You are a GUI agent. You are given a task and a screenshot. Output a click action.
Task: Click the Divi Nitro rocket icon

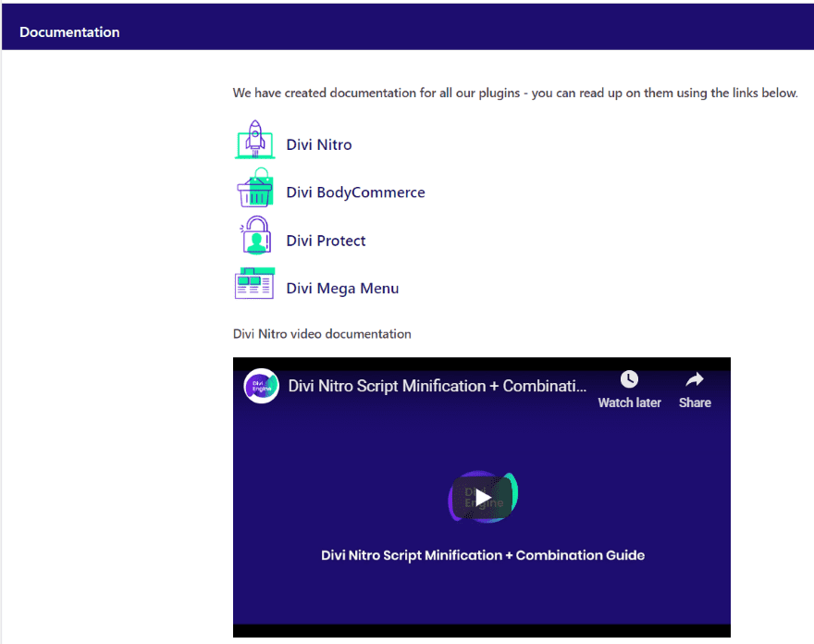click(255, 139)
